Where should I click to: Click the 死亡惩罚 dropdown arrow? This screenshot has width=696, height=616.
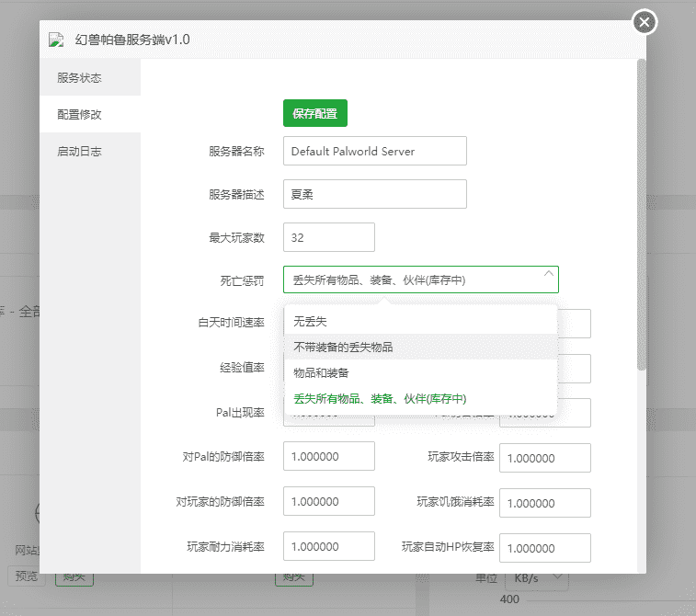point(549,273)
